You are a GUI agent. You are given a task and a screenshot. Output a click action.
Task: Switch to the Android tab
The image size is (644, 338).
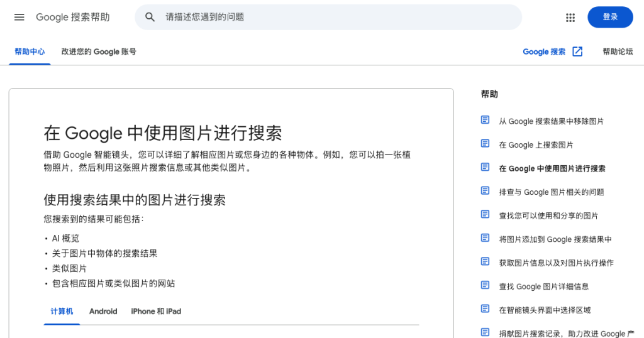click(x=103, y=312)
